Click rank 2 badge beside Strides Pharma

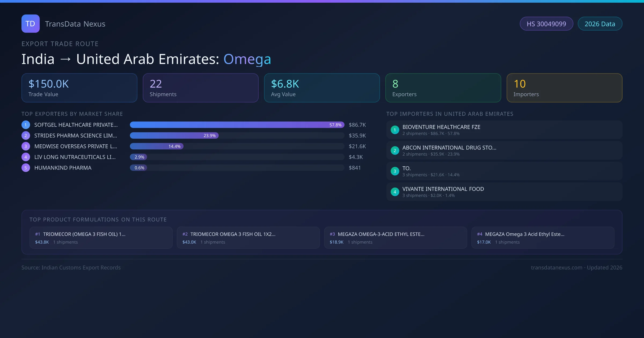26,135
